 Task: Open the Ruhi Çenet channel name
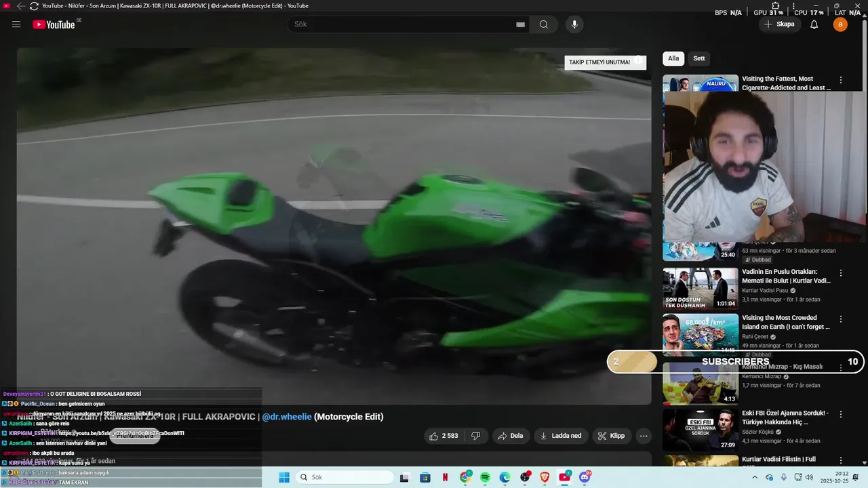click(757, 337)
